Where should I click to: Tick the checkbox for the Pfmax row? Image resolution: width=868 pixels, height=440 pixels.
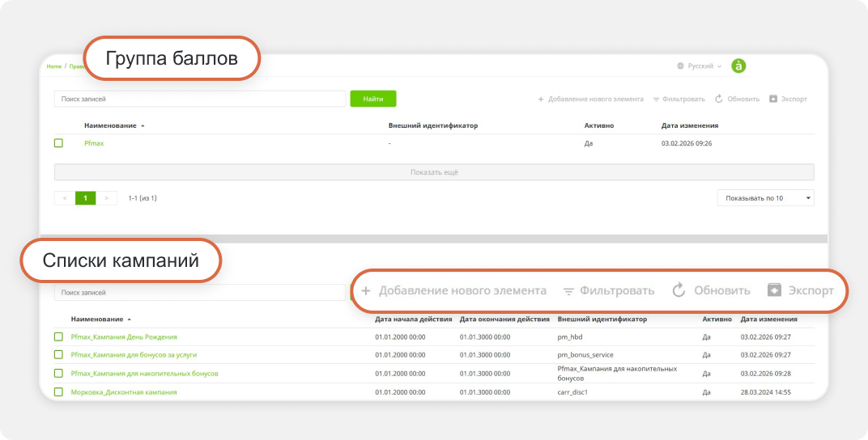point(58,143)
